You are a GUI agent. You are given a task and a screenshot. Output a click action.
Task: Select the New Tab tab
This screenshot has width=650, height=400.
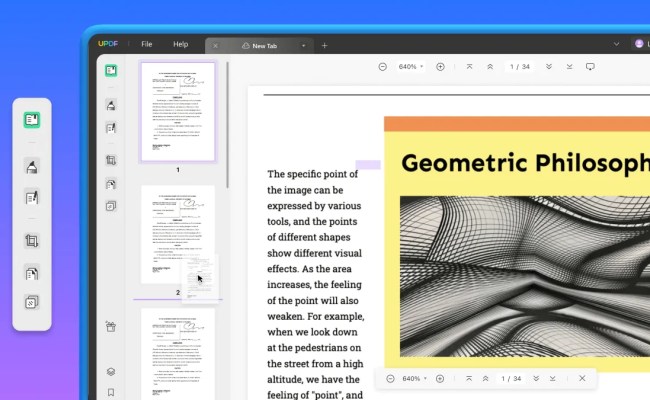click(260, 46)
